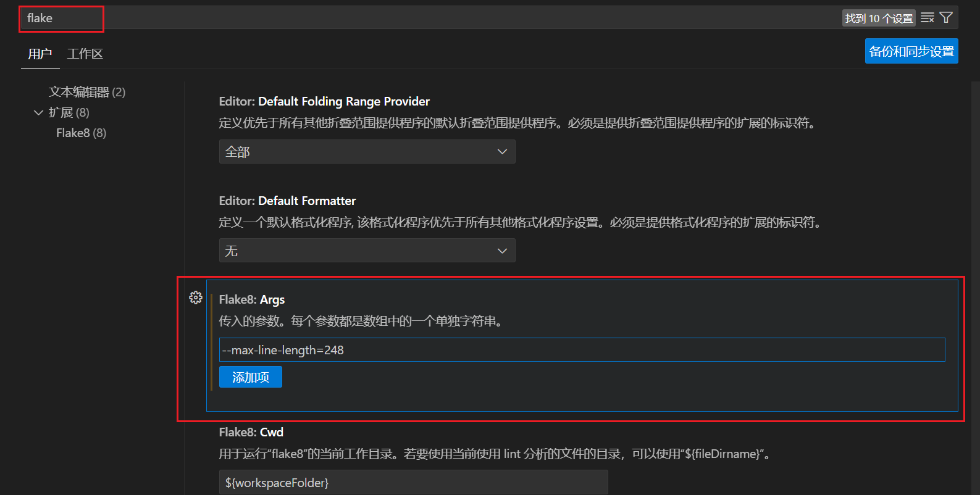The width and height of the screenshot is (980, 495).
Task: Click the Default Formatter description starting 定义一个默认格式化程序
Action: click(x=521, y=222)
